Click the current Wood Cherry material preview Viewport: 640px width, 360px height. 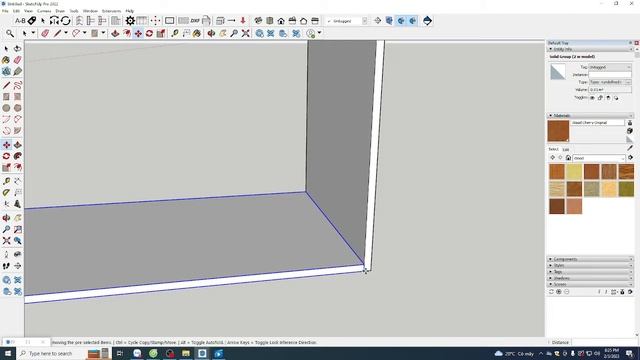pyautogui.click(x=558, y=131)
